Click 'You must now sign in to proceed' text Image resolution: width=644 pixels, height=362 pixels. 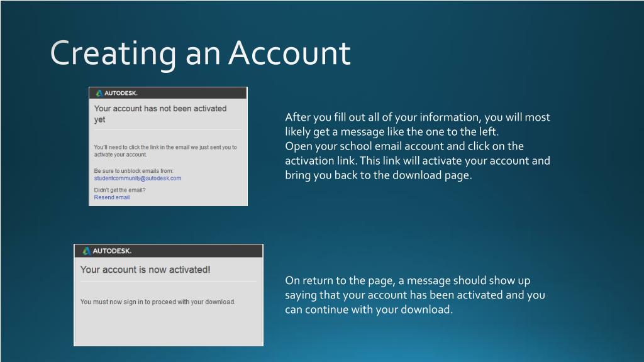pos(158,302)
